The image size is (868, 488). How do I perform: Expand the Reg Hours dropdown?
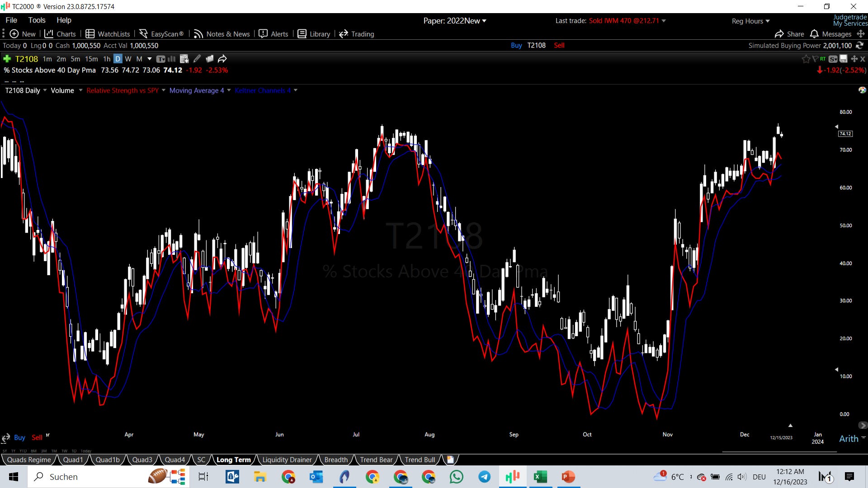pyautogui.click(x=750, y=21)
